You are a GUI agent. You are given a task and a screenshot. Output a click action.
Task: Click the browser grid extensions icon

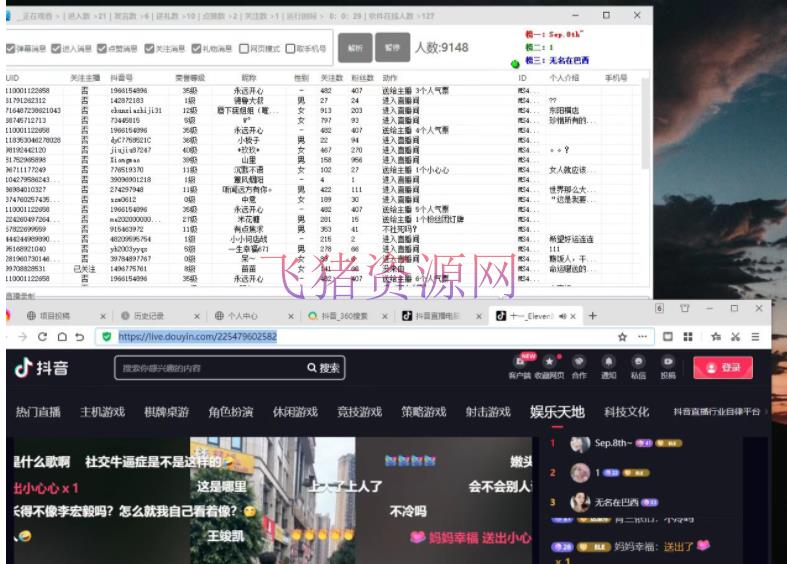[688, 337]
